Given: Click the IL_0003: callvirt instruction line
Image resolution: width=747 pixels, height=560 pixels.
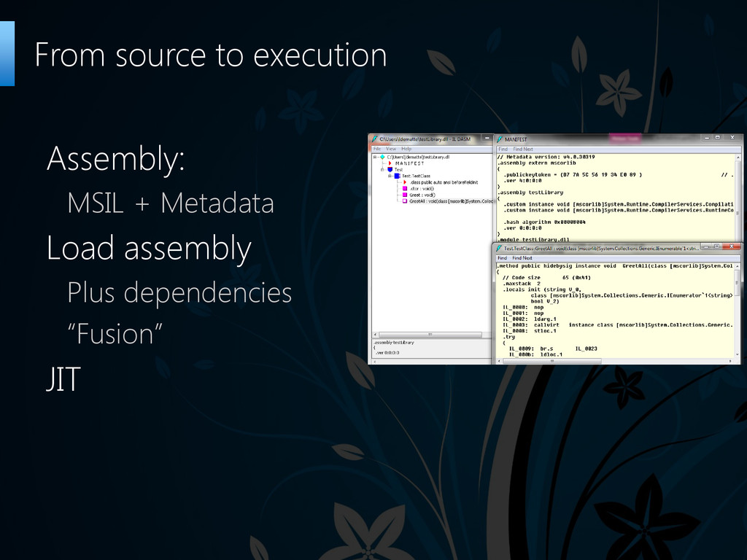Looking at the screenshot, I should [x=617, y=324].
